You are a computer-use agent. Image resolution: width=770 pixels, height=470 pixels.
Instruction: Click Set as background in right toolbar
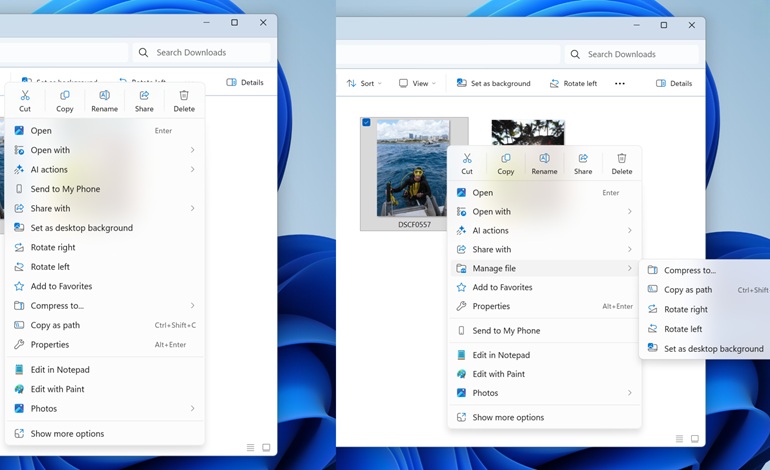click(494, 83)
